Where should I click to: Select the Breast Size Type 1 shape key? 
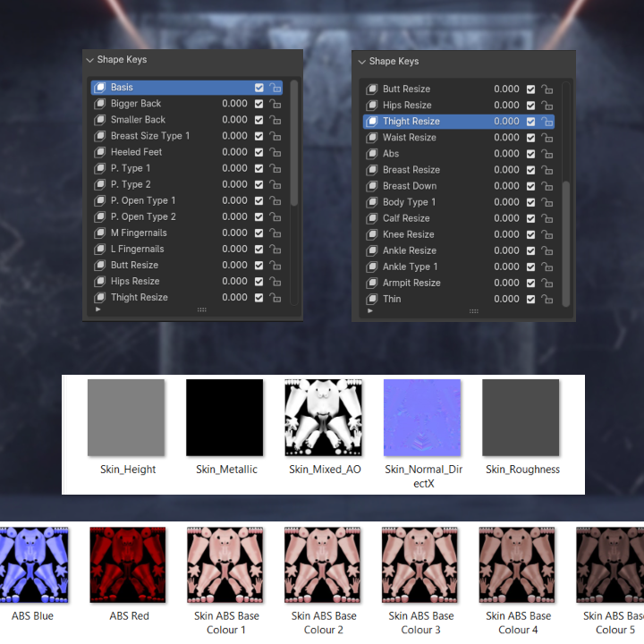click(x=150, y=136)
